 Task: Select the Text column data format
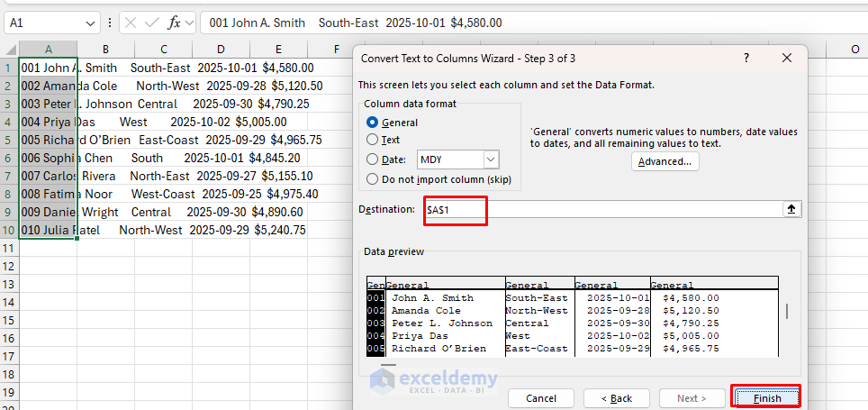pyautogui.click(x=383, y=140)
